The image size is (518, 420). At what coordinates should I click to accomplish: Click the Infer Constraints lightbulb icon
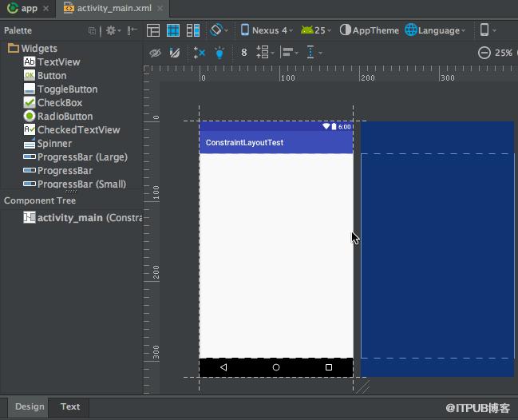[219, 53]
